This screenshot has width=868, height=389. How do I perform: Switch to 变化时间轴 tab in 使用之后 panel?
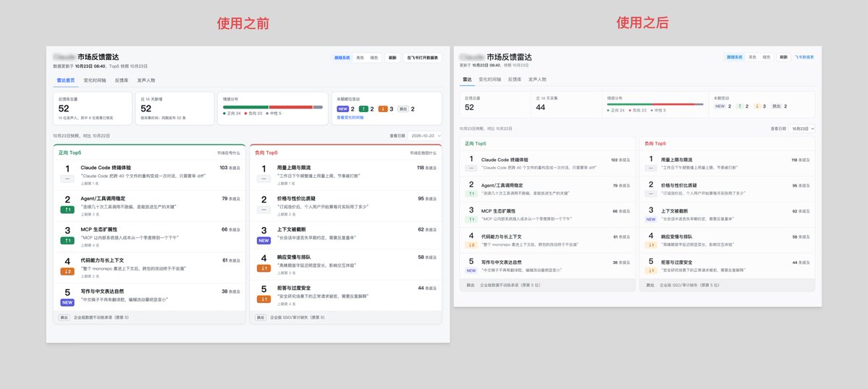tap(490, 80)
